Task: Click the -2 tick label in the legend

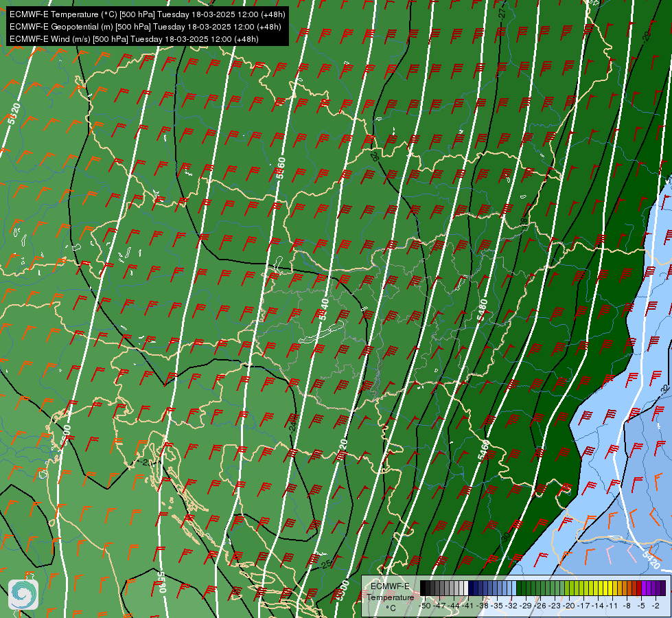Action: [656, 606]
